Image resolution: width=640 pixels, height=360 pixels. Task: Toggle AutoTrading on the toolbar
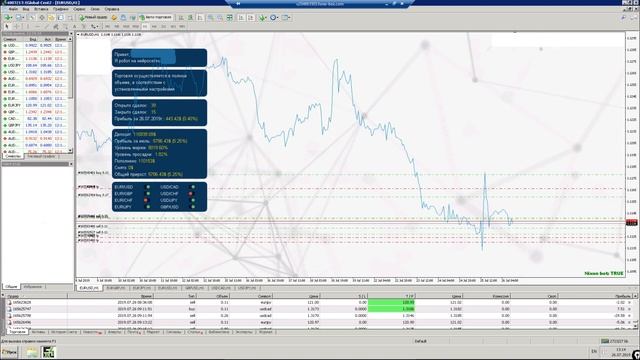coord(156,18)
